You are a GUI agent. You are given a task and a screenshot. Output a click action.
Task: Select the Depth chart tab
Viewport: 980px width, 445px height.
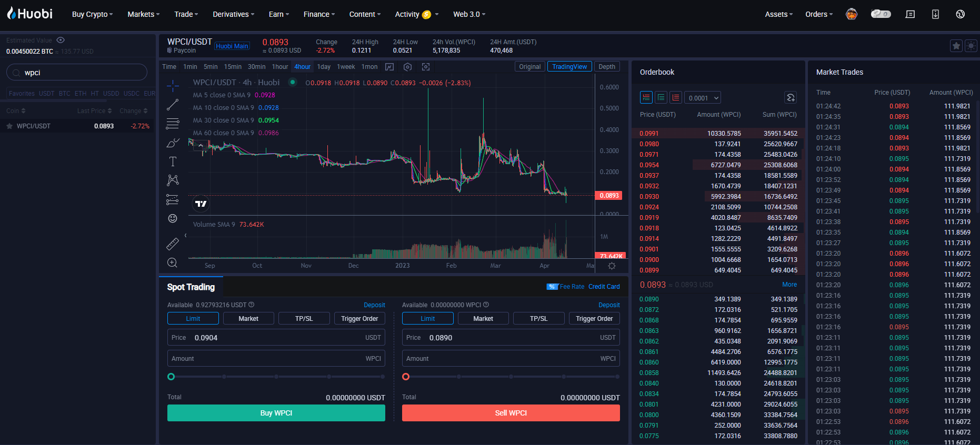pyautogui.click(x=607, y=67)
